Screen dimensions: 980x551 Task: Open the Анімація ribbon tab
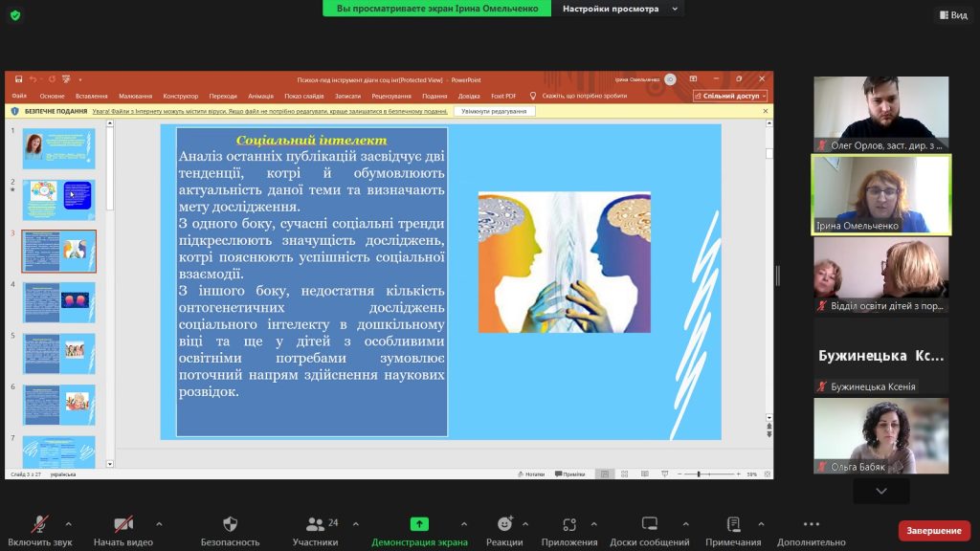260,96
